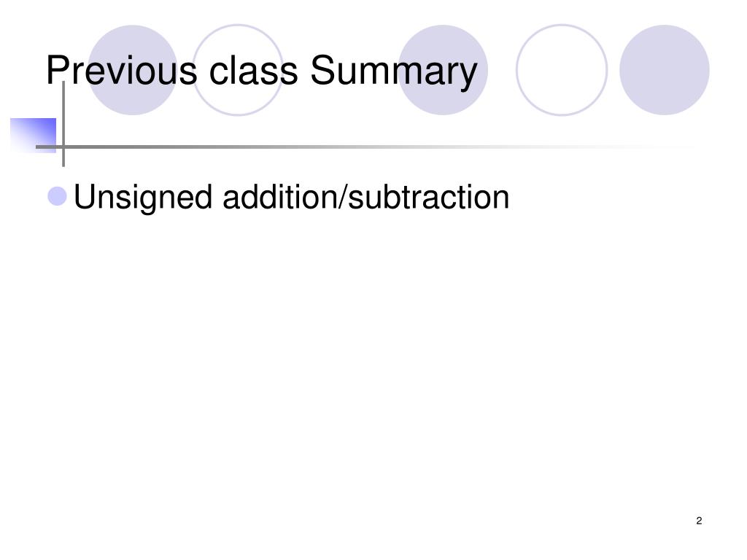747x560 pixels.
Task: Click the letter "y" ending "Summary"
Action: point(469,76)
